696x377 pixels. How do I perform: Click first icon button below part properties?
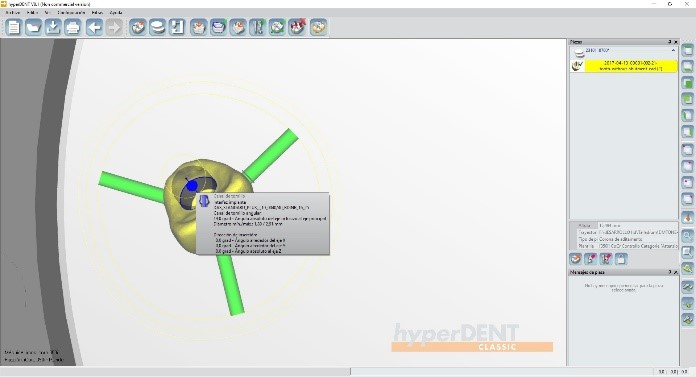[576, 259]
